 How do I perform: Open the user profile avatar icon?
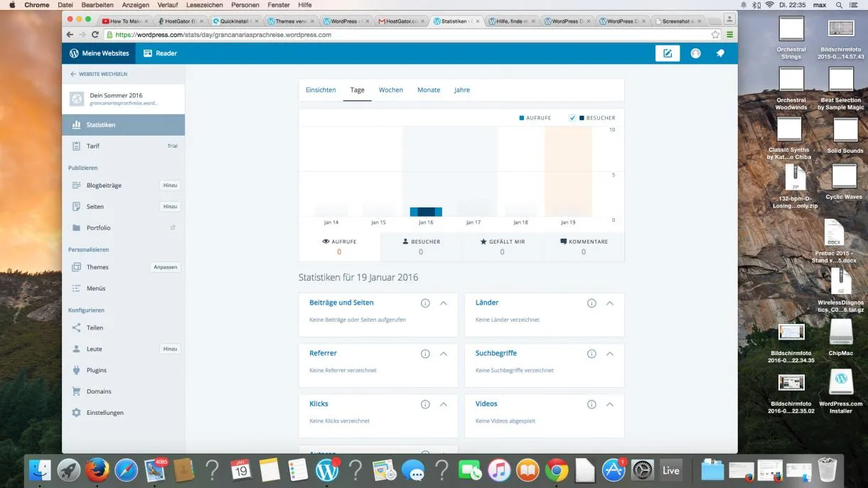pos(696,53)
